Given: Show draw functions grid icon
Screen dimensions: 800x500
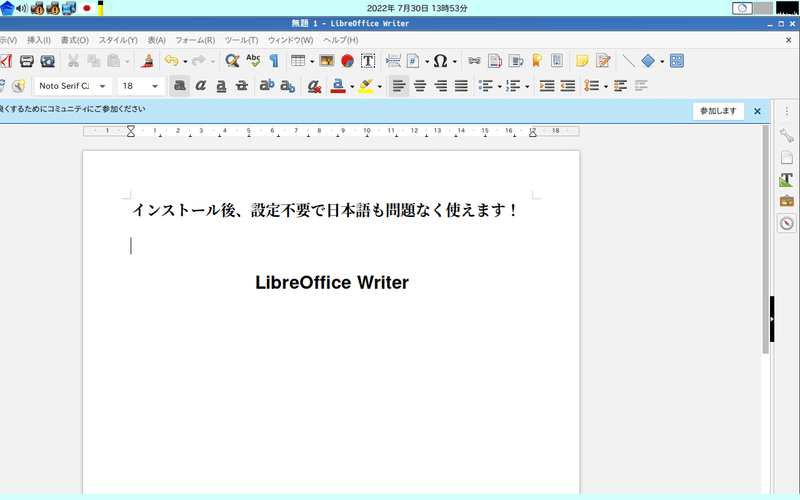Looking at the screenshot, I should point(677,61).
